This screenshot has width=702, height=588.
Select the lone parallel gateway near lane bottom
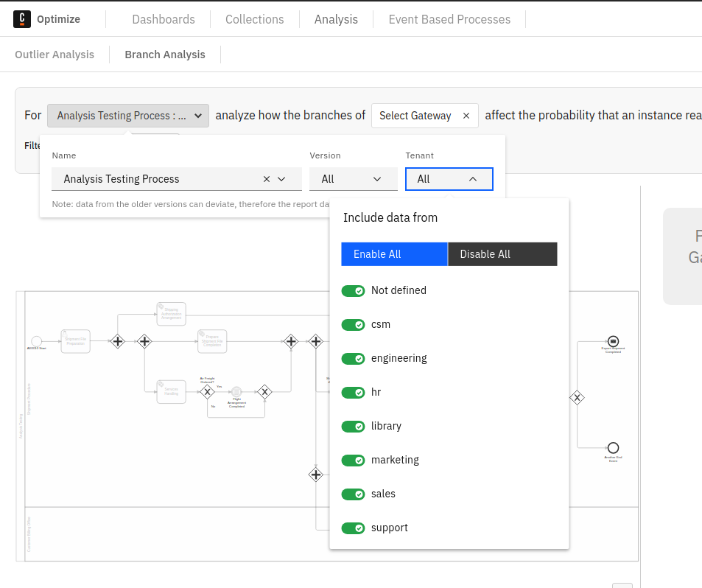tap(316, 475)
